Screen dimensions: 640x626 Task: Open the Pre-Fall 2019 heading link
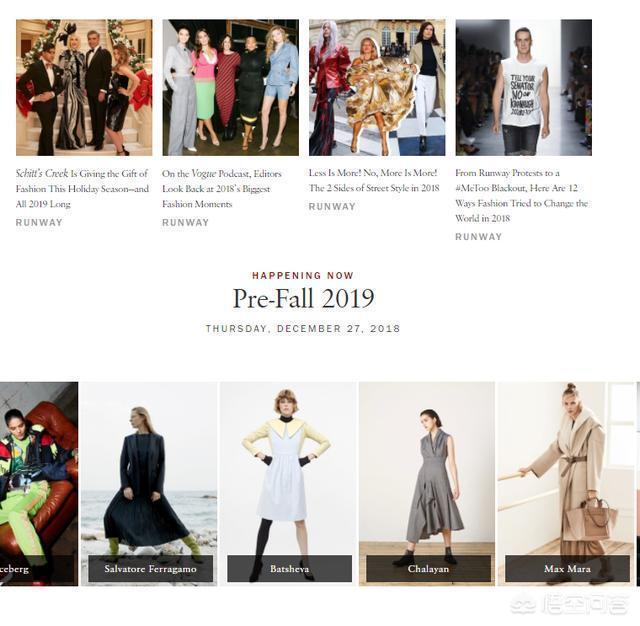click(x=303, y=299)
